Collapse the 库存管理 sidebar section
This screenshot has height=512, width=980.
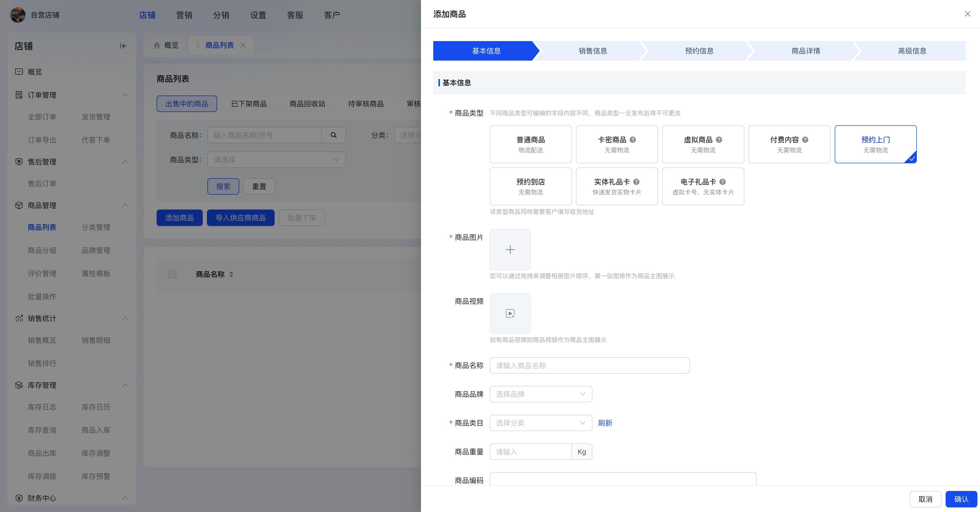click(x=125, y=385)
